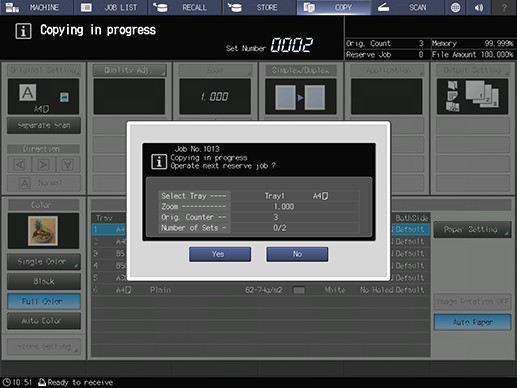Open the Single Color options
Screen dimensions: 517x388
tap(44, 262)
